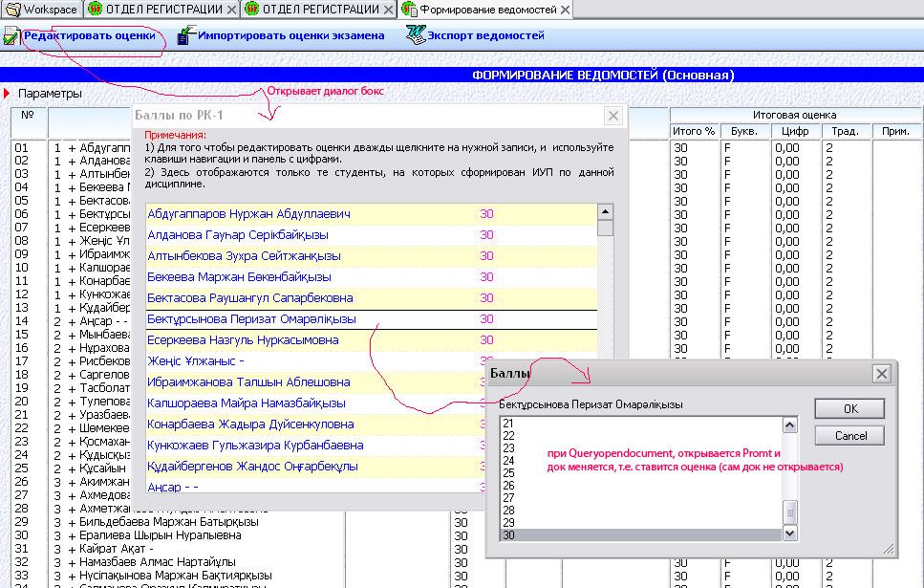This screenshot has width=924, height=588.
Task: Click scroll up arrow of student list
Action: (605, 212)
